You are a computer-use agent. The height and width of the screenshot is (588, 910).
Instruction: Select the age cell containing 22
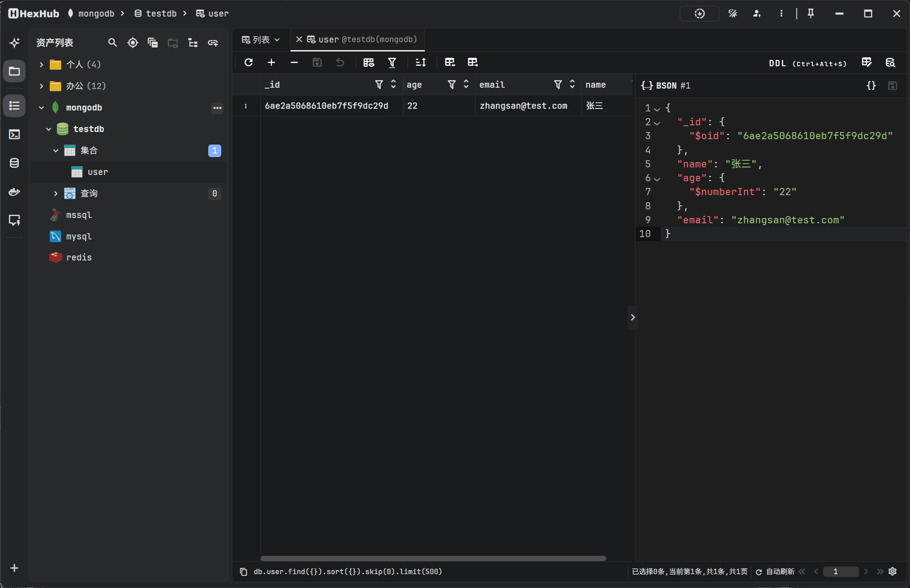pyautogui.click(x=439, y=106)
